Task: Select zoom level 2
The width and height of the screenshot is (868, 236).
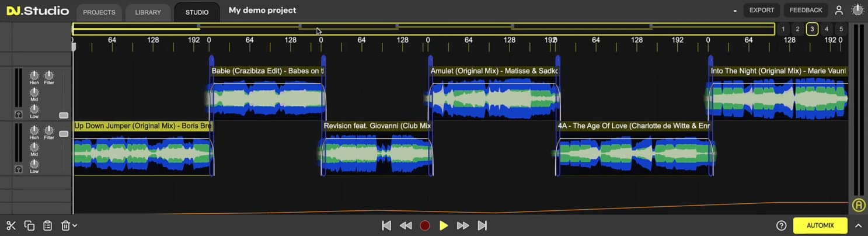Action: coord(797,29)
